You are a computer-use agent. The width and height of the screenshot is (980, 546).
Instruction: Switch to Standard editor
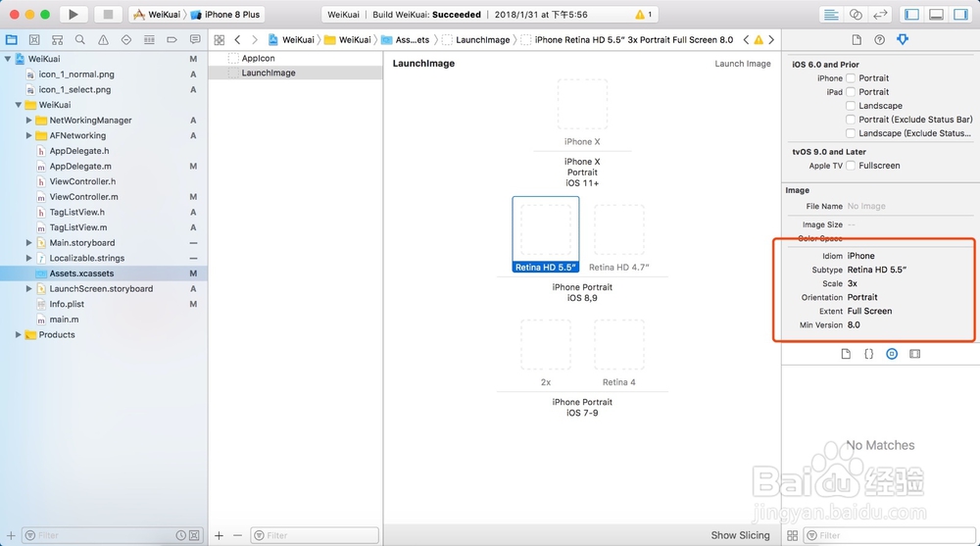(831, 14)
